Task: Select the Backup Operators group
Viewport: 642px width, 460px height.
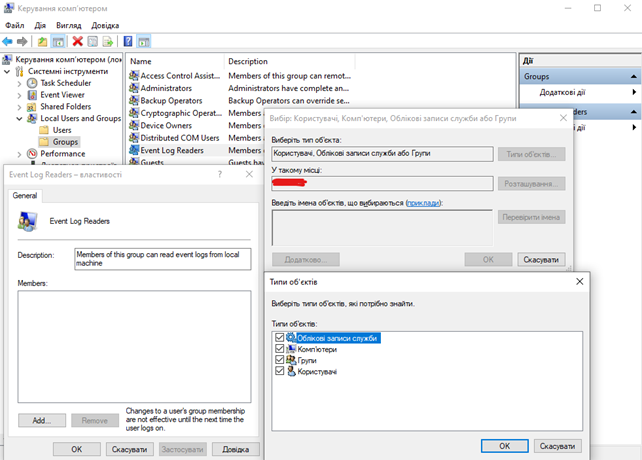Action: [172, 101]
